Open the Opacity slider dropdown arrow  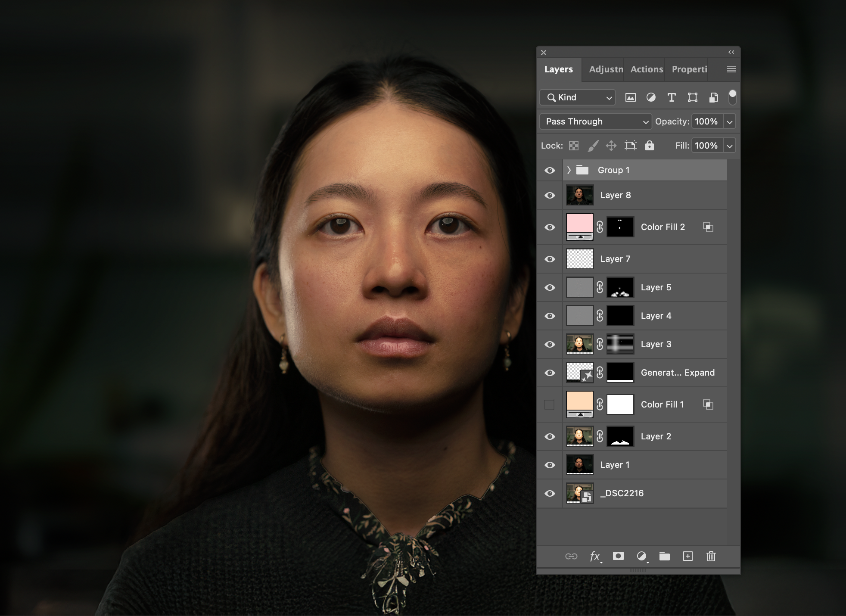tap(729, 121)
